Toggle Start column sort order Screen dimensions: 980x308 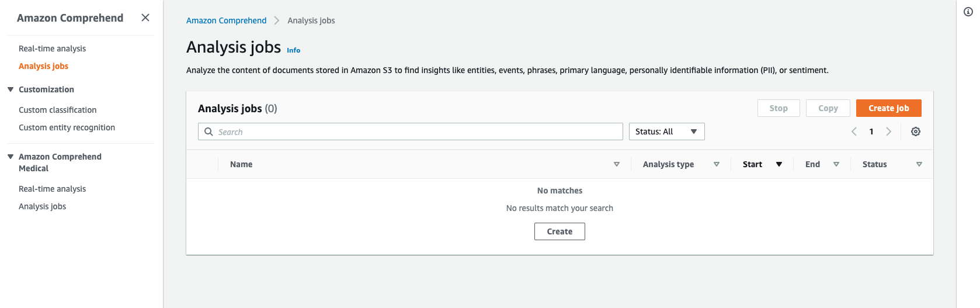tap(779, 164)
